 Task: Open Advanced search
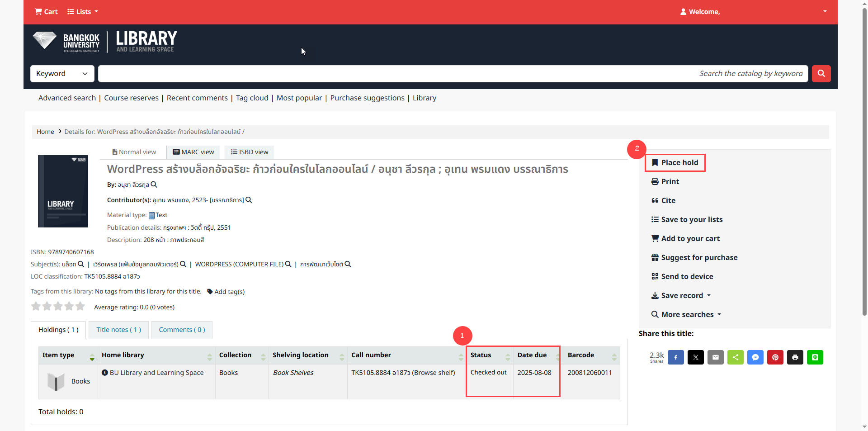67,98
